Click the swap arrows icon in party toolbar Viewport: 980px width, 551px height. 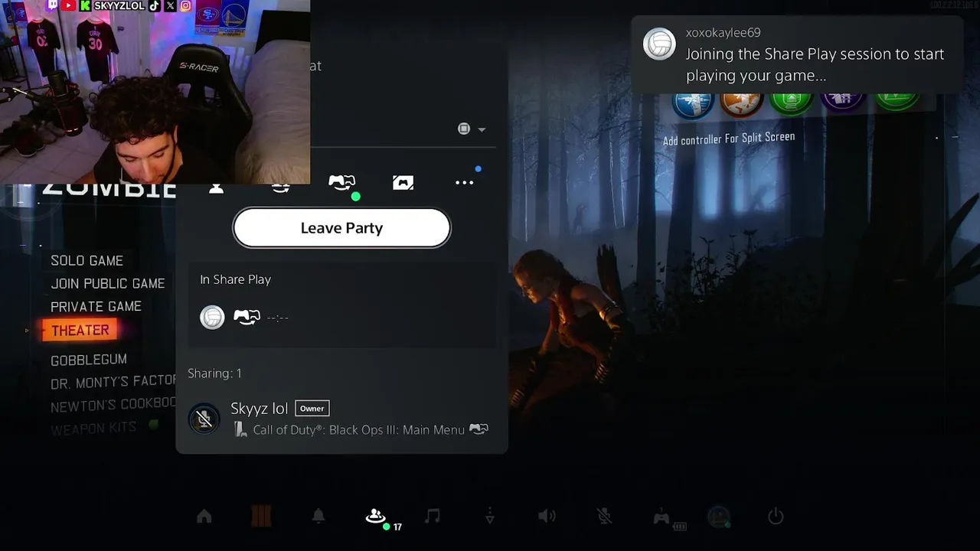[x=280, y=187]
